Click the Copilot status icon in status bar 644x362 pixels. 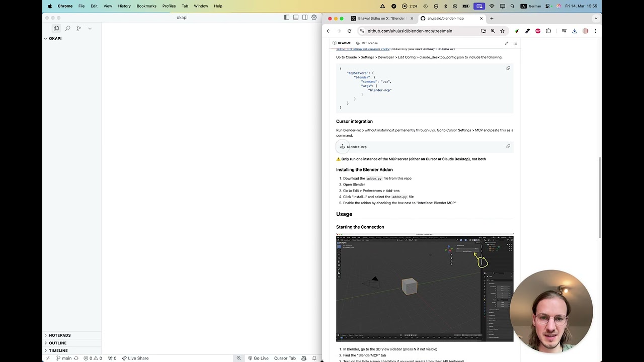click(304, 358)
